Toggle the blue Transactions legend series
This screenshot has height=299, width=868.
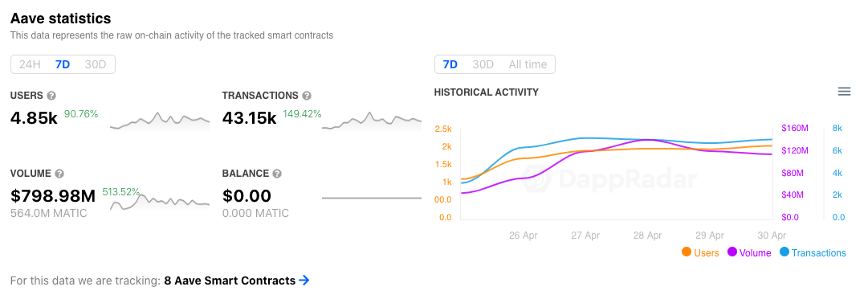[x=813, y=252]
